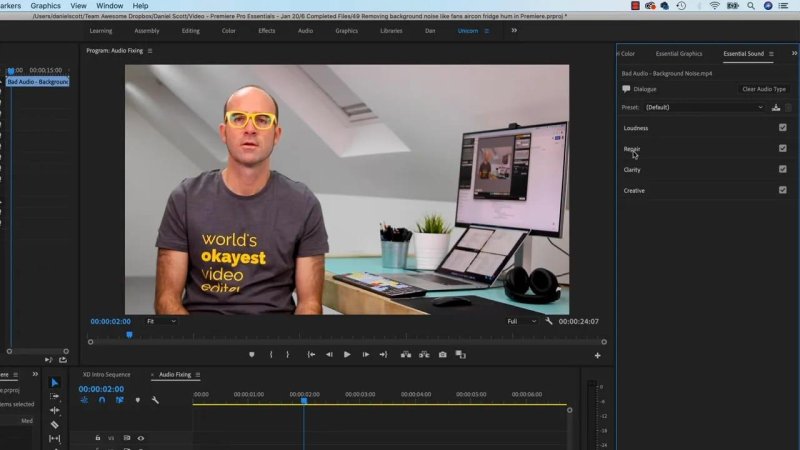
Task: Toggle insert sequences as nests icon
Action: [x=85, y=401]
